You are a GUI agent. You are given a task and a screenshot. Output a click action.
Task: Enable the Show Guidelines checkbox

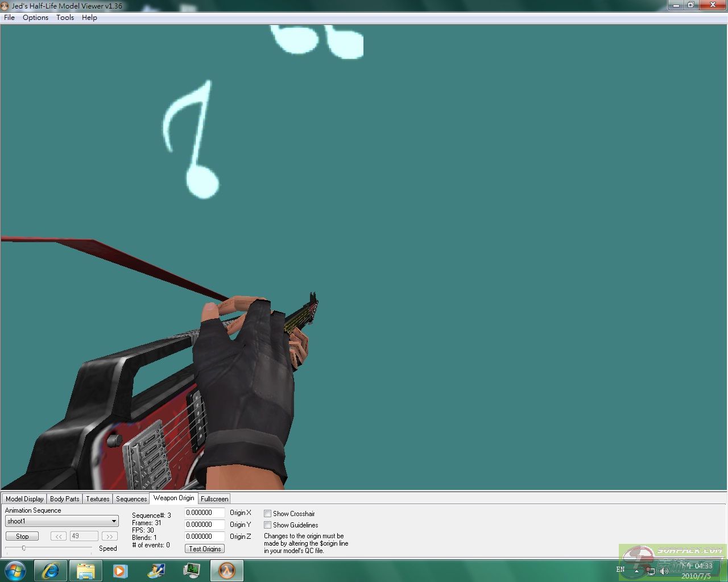click(x=267, y=525)
